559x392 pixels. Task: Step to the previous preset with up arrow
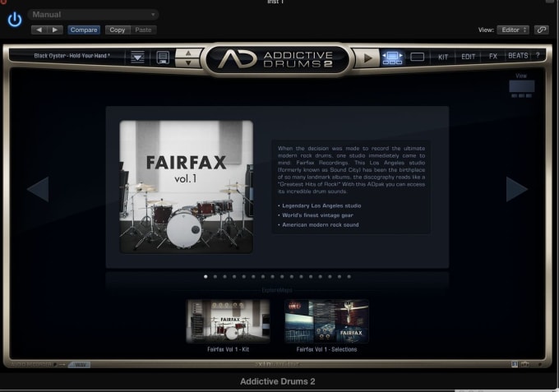(188, 53)
